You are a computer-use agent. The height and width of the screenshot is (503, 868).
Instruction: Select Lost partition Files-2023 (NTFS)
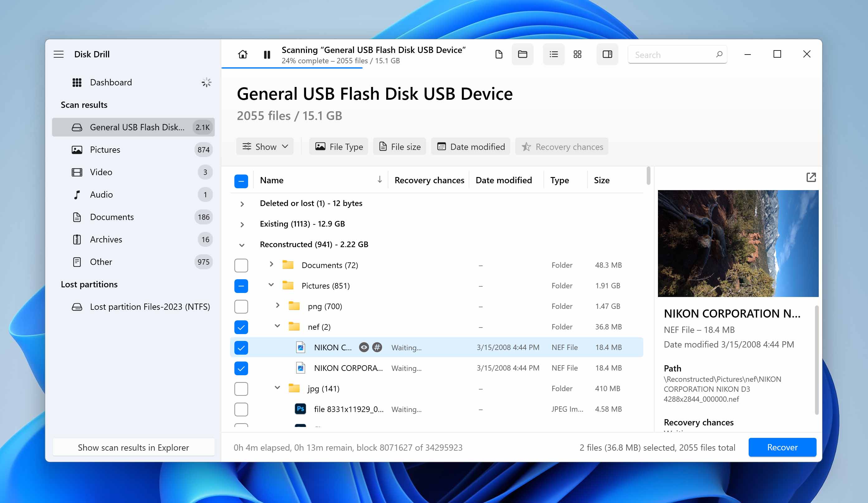[x=133, y=307]
